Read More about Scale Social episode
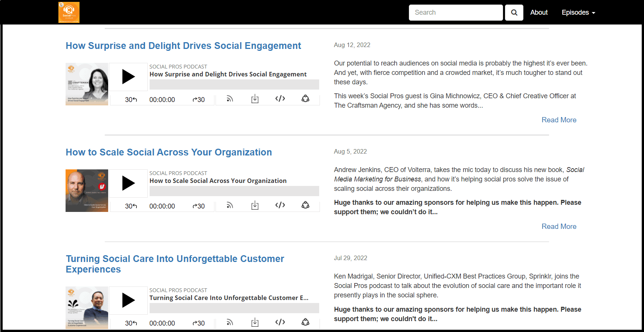The image size is (644, 332). pos(559,226)
